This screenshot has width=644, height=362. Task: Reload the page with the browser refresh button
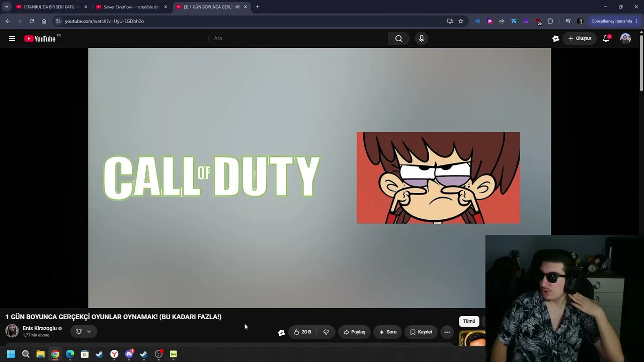coord(32,21)
